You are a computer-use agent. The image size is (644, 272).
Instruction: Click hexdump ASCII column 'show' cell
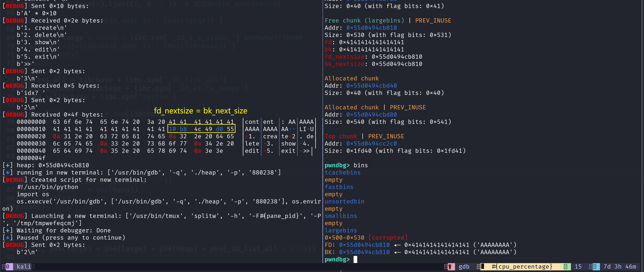click(288, 144)
